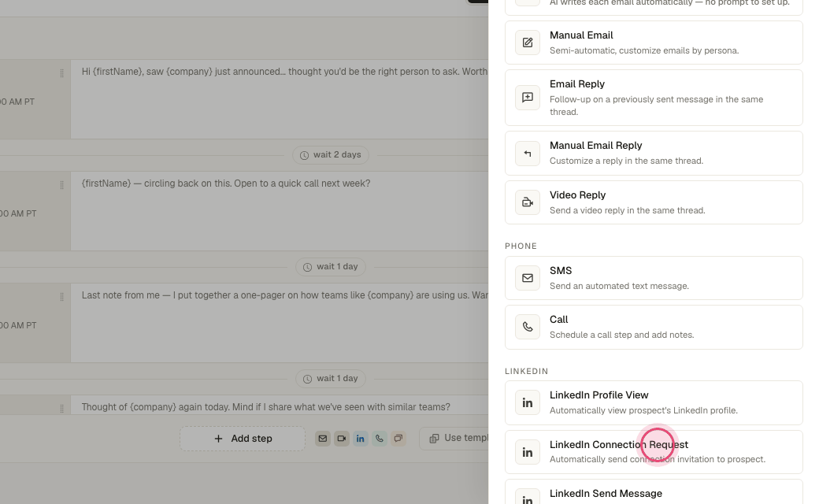Click 'Automatically send connection invitation to prospect.' text
Viewport: 819px width, 504px height.
pos(657,460)
